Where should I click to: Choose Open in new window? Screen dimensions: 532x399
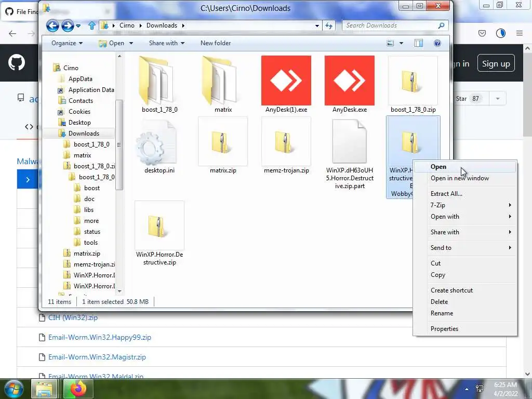[x=465, y=178]
